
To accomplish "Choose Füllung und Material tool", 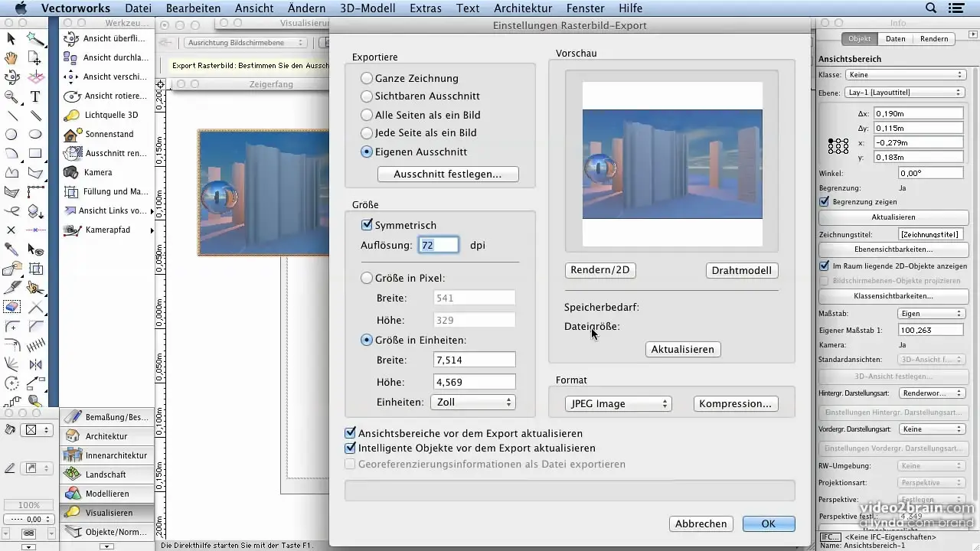I will click(x=106, y=191).
